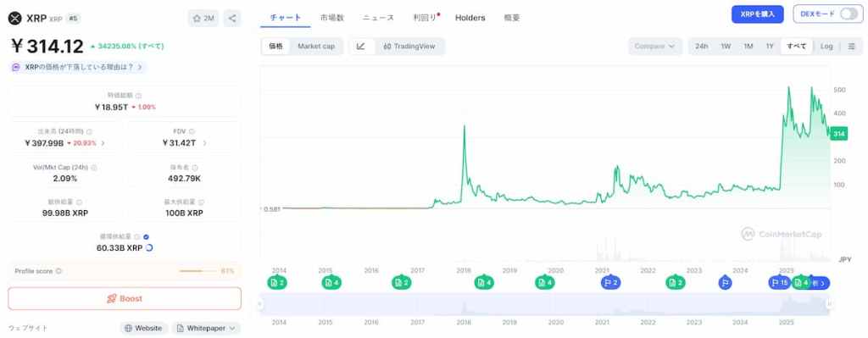This screenshot has width=868, height=338.
Task: Open the 2014 green news marker
Action: pos(276,283)
